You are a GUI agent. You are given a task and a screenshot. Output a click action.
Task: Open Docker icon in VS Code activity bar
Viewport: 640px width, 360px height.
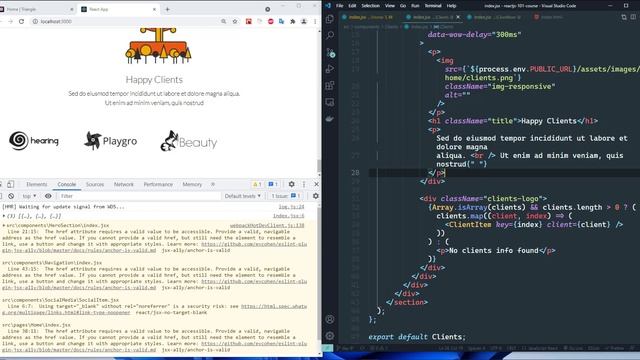point(330,119)
